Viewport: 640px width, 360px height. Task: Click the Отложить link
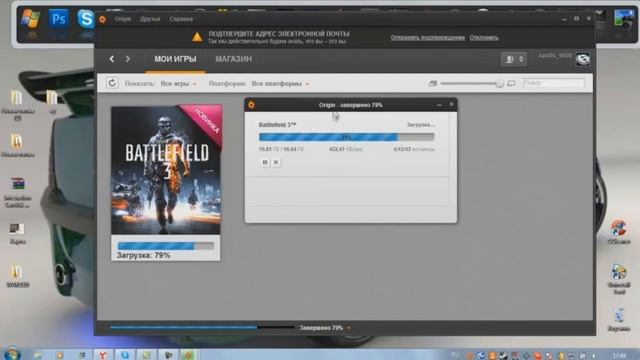tap(484, 38)
